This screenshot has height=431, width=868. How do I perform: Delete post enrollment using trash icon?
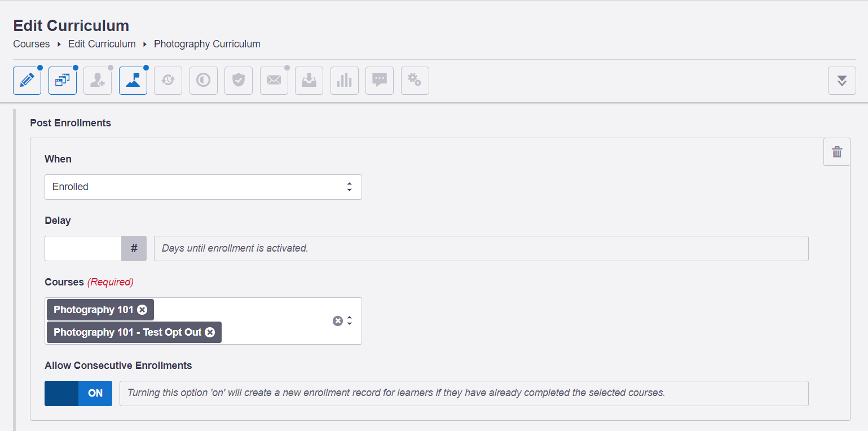pos(837,152)
